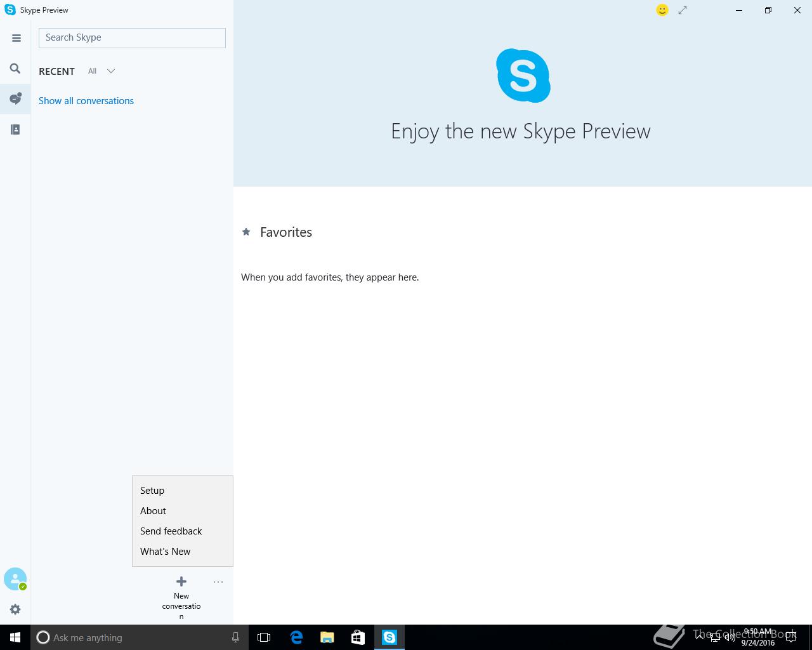
Task: Click Cortana 'Ask me anything' search box
Action: coord(138,637)
